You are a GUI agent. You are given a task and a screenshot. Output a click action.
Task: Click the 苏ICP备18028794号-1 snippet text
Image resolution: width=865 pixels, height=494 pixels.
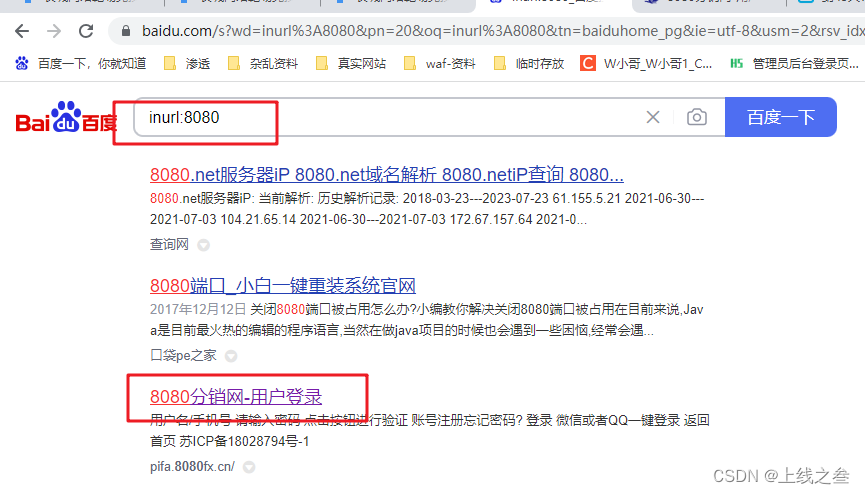point(244,441)
